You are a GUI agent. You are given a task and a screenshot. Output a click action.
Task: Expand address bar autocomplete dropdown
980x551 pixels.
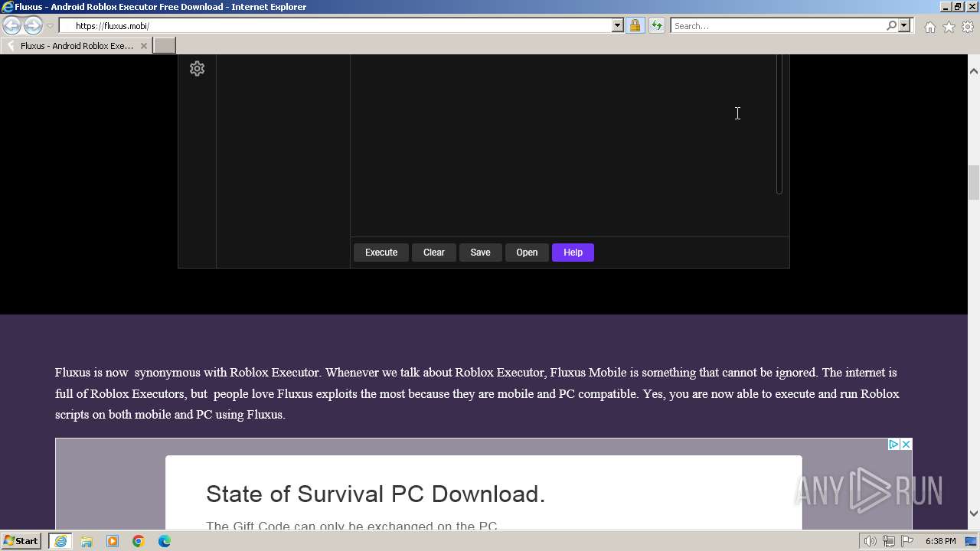tap(618, 25)
